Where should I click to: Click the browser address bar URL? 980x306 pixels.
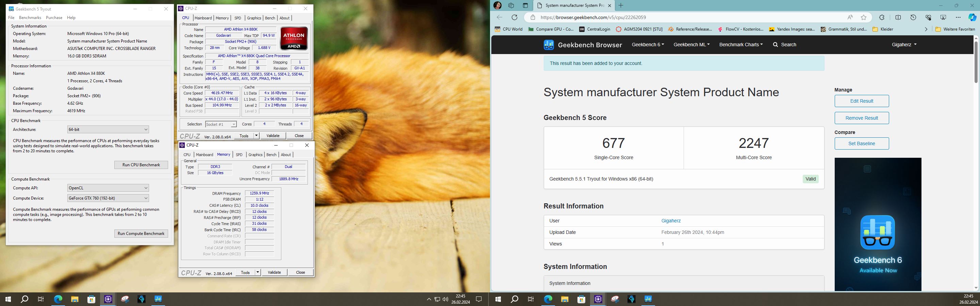[593, 17]
